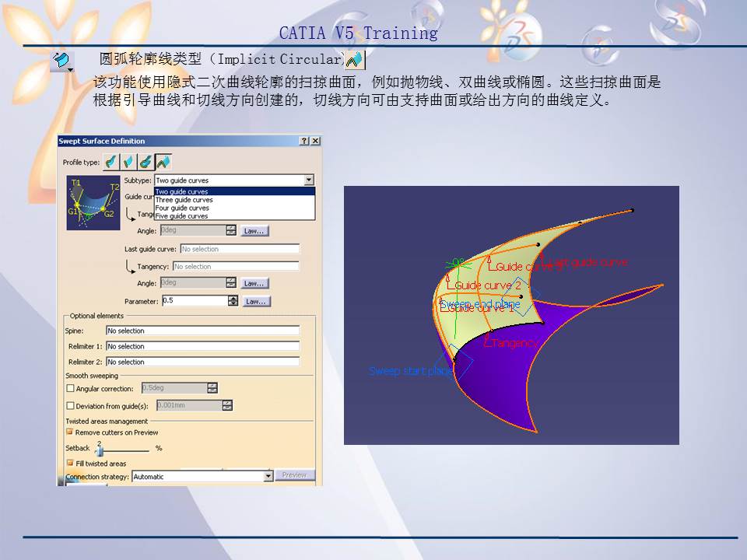This screenshot has height=560, width=747.
Task: Select the Explicit profile type icon
Action: [110, 161]
